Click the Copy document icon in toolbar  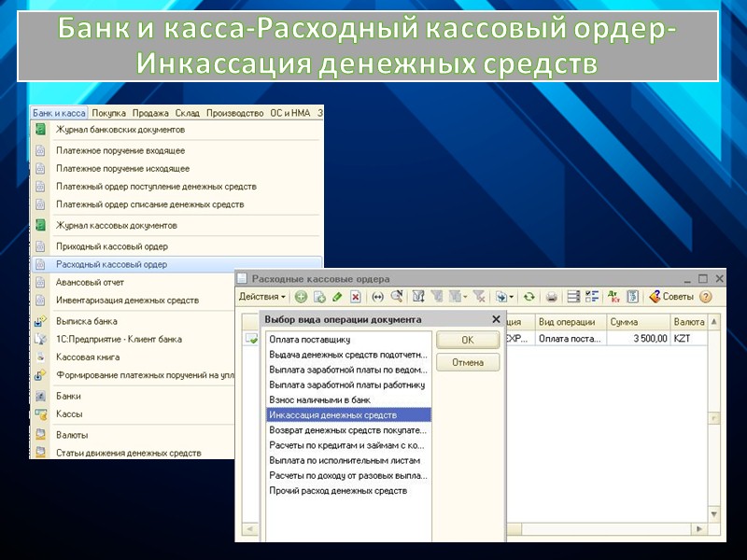pyautogui.click(x=319, y=297)
